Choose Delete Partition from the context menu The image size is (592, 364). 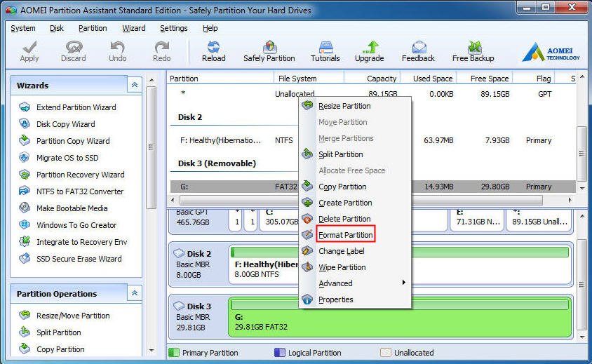(x=355, y=219)
